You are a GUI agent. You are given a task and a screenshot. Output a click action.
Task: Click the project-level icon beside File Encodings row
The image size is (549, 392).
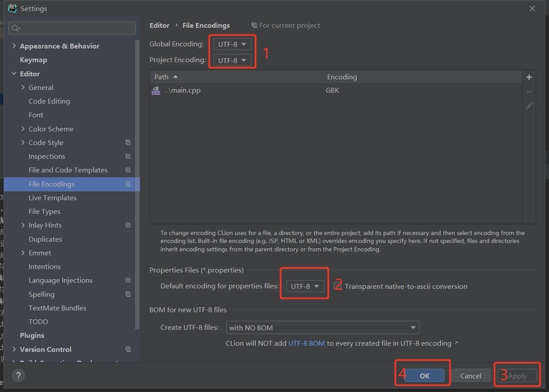[128, 184]
